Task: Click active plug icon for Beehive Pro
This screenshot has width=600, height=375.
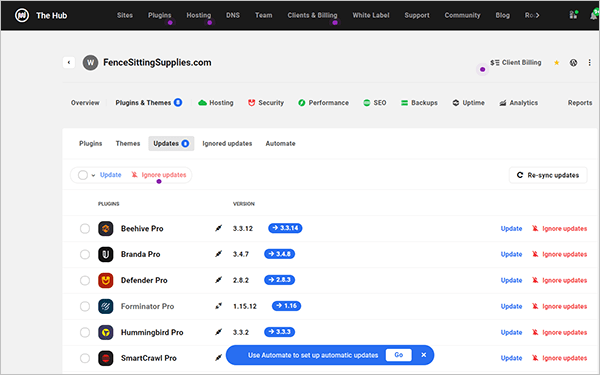Action: [218, 228]
